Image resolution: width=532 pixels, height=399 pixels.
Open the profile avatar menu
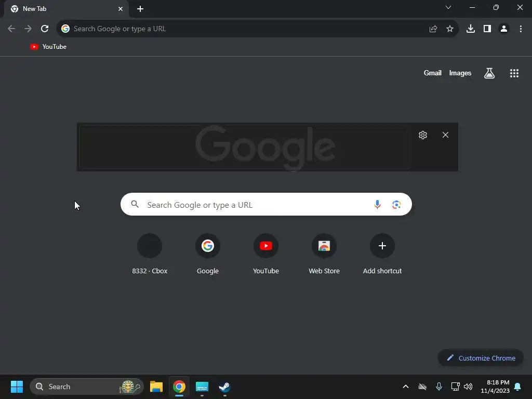coord(504,29)
